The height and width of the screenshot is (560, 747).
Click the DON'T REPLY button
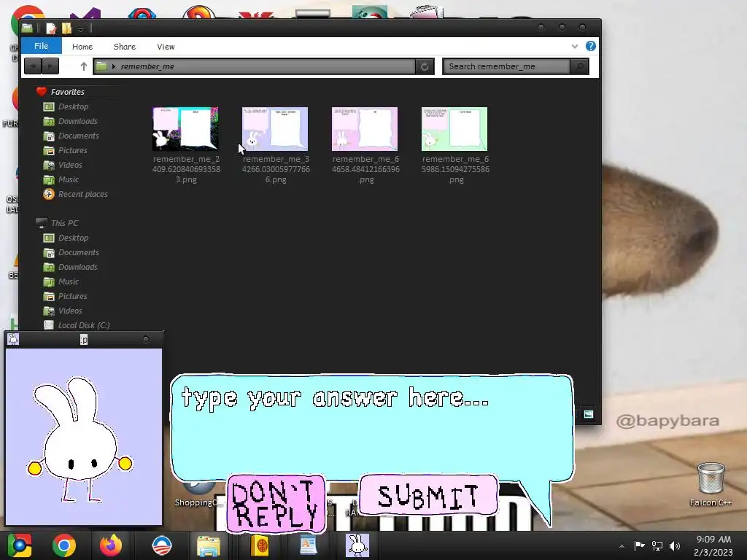(x=276, y=504)
